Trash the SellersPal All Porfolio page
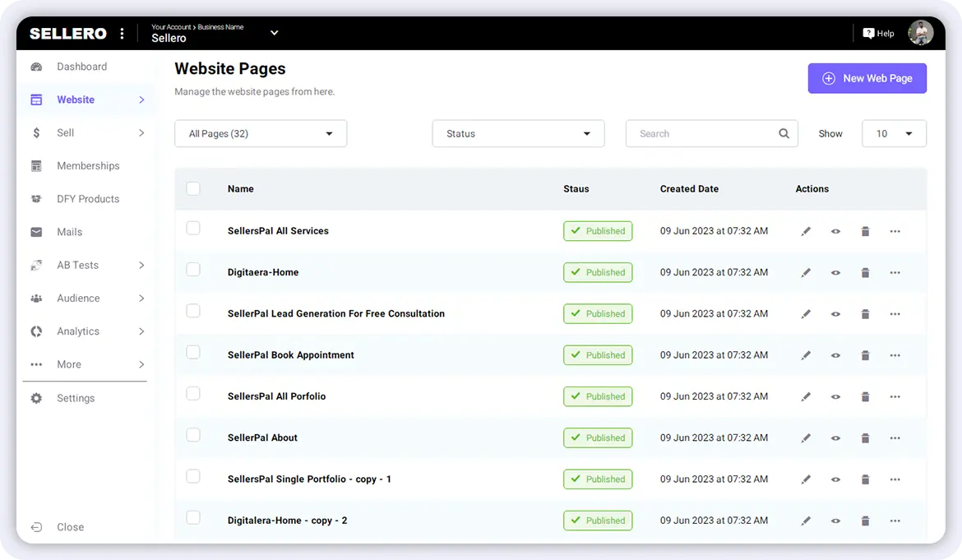Viewport: 962px width, 560px height. pos(865,397)
